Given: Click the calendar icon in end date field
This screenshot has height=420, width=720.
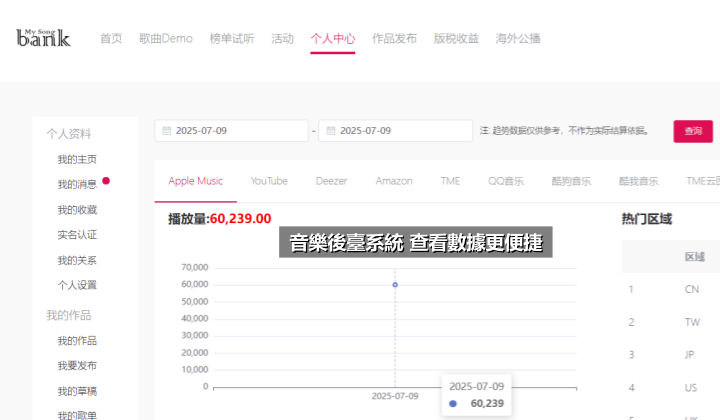Looking at the screenshot, I should point(331,131).
